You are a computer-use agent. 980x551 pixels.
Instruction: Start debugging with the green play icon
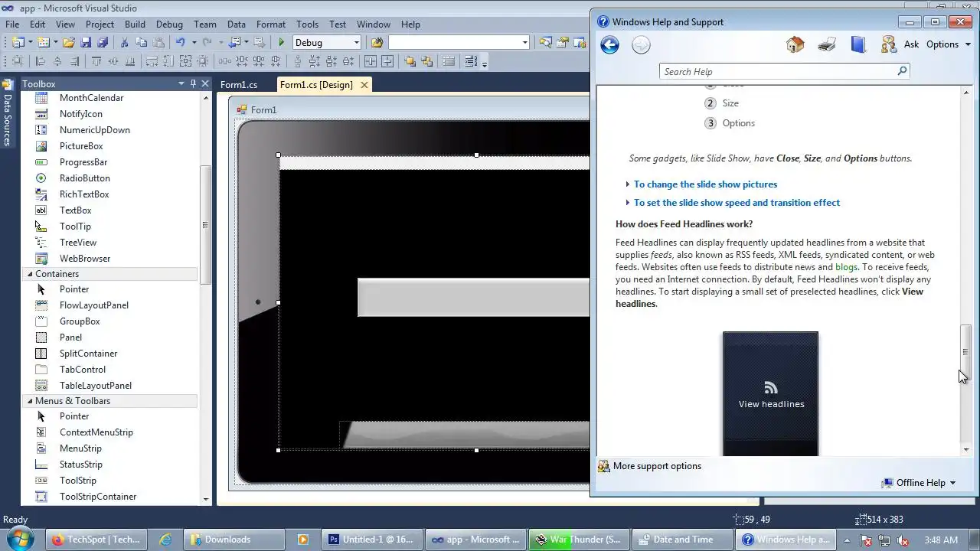pyautogui.click(x=281, y=42)
